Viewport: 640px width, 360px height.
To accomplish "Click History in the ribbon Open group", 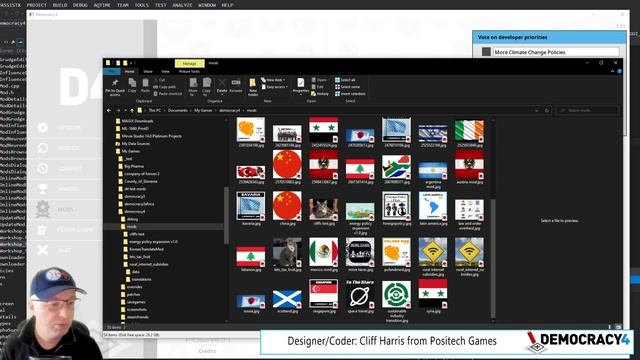I will [320, 94].
